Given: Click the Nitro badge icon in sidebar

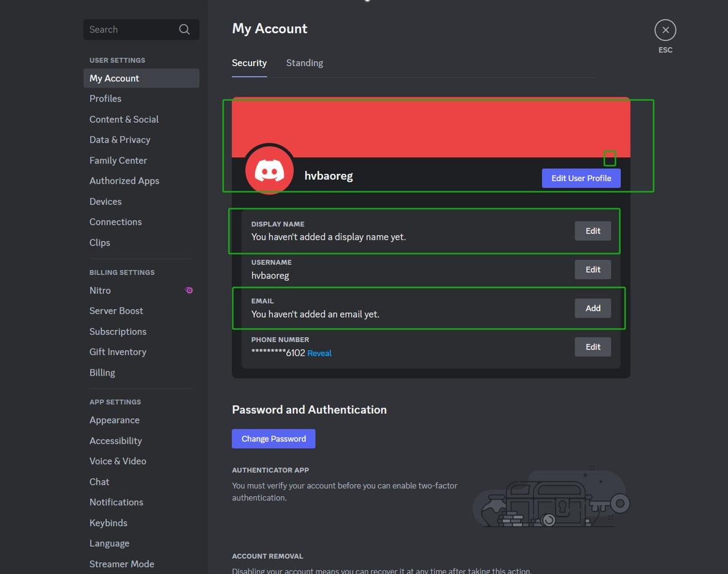Looking at the screenshot, I should click(188, 290).
